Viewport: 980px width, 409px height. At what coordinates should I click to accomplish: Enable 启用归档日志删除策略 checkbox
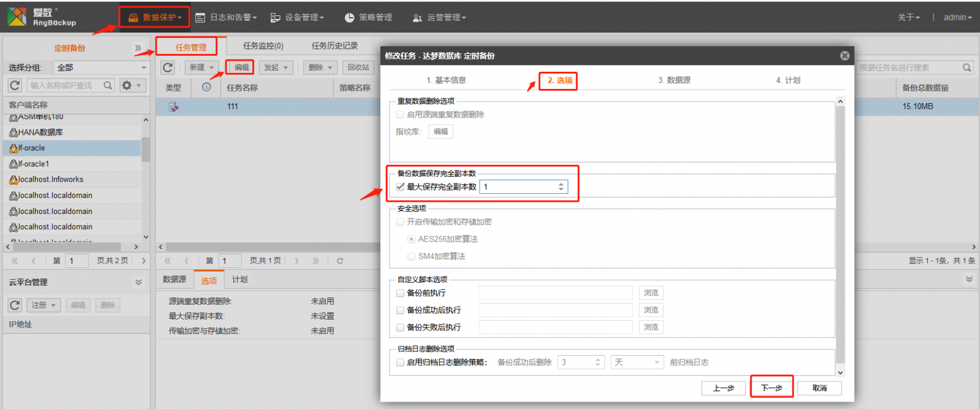[x=401, y=362]
